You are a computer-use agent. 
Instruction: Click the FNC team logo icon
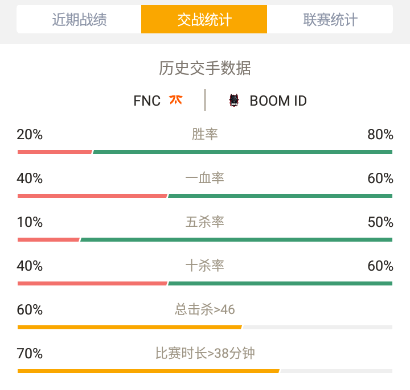[176, 100]
